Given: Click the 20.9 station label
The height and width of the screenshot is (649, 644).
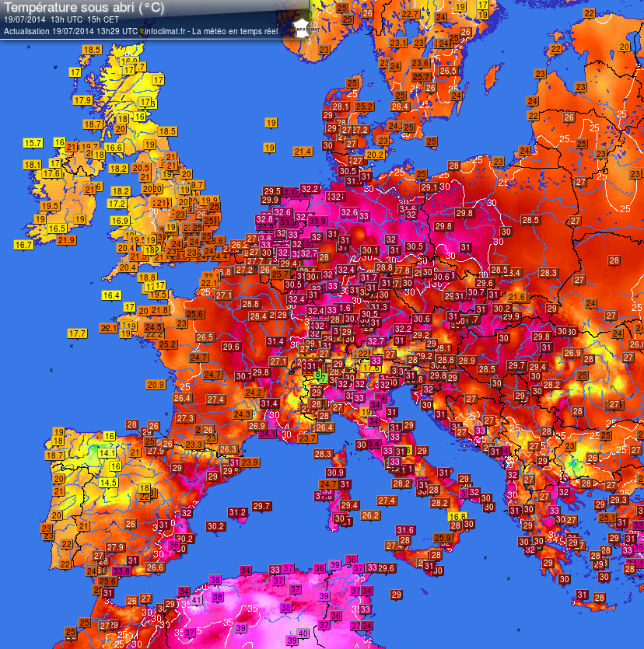Looking at the screenshot, I should [x=156, y=385].
